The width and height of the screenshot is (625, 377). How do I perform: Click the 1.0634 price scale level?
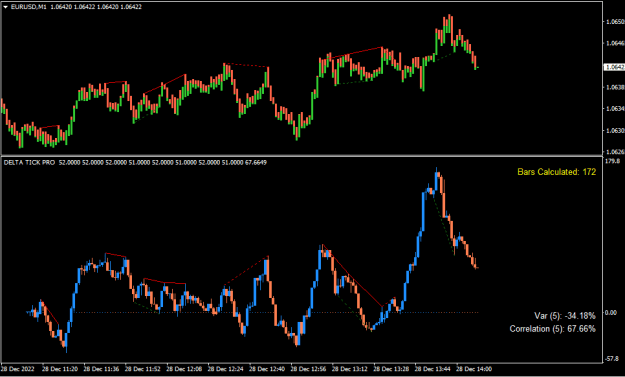click(615, 108)
